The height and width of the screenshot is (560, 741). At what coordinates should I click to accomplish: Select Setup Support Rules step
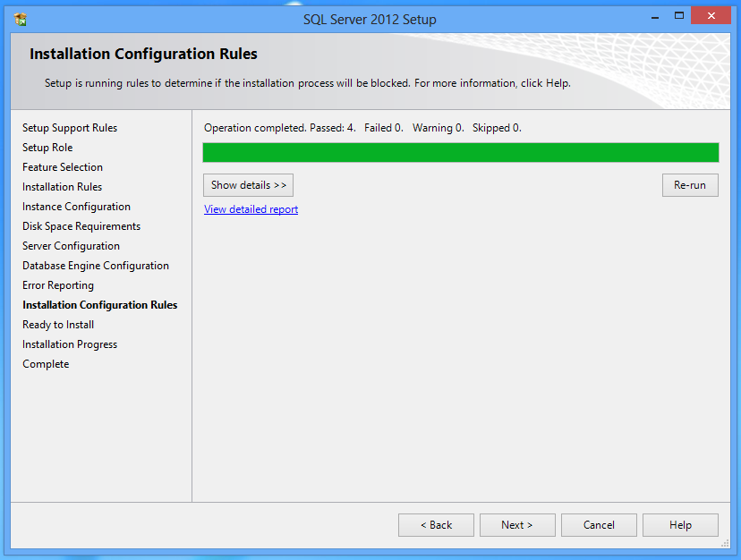70,128
